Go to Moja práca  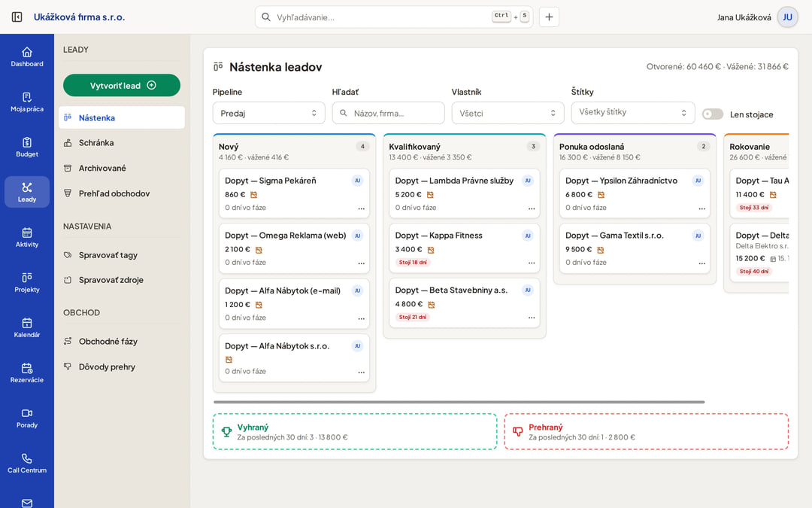(27, 102)
